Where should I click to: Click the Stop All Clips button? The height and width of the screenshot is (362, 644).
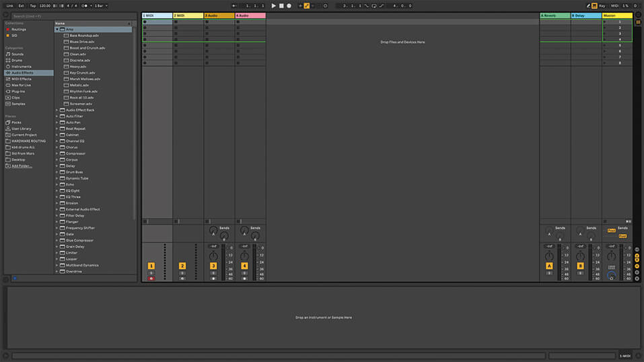605,221
